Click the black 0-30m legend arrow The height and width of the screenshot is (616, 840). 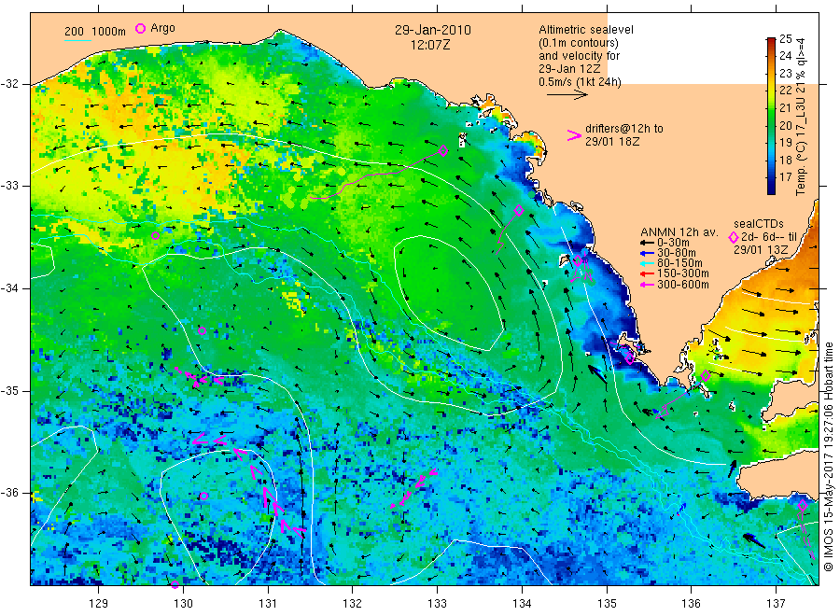point(647,243)
